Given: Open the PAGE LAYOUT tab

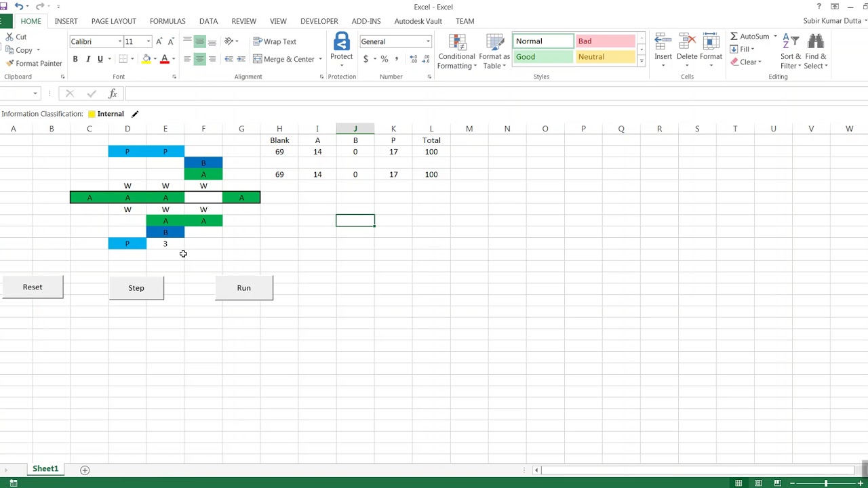Looking at the screenshot, I should [113, 21].
